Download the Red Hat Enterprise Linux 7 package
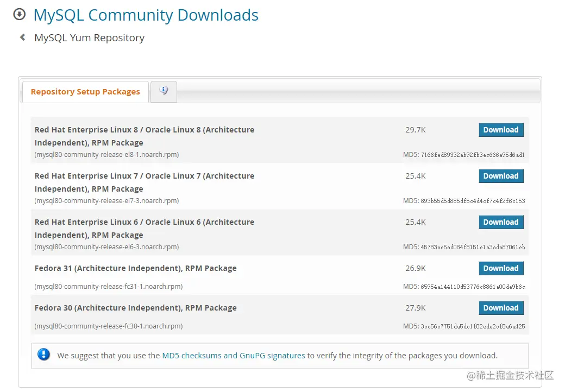Viewport: 565px width, 392px height. 501,176
